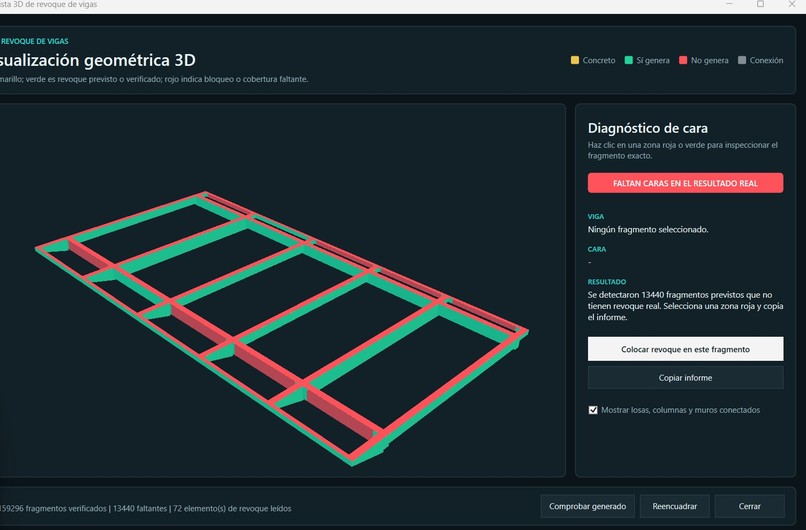This screenshot has height=530, width=806.
Task: Click the 'RESULTADO' label
Action: [x=607, y=282]
